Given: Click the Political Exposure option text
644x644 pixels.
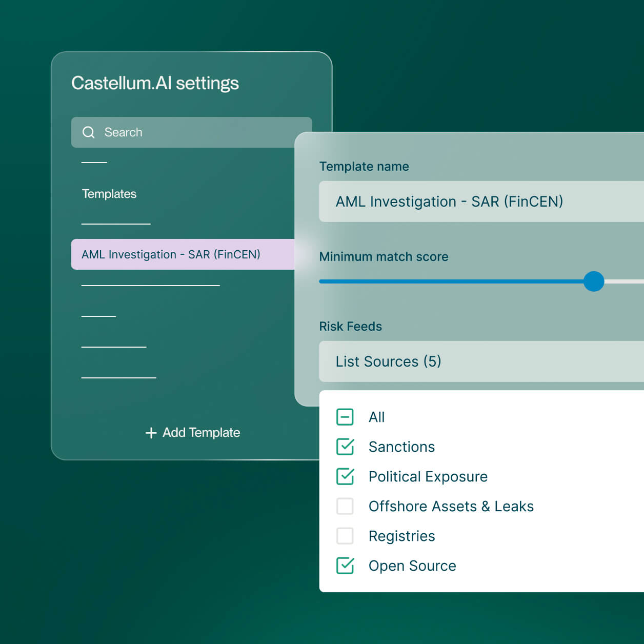Looking at the screenshot, I should point(428,477).
